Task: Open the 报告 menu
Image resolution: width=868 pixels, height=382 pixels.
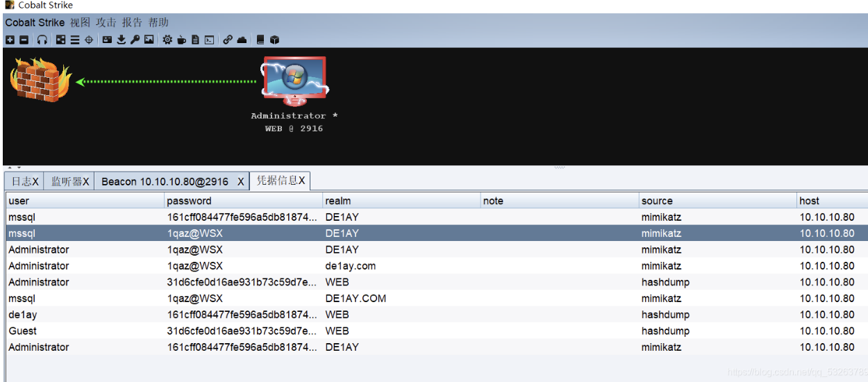Action: pyautogui.click(x=133, y=22)
